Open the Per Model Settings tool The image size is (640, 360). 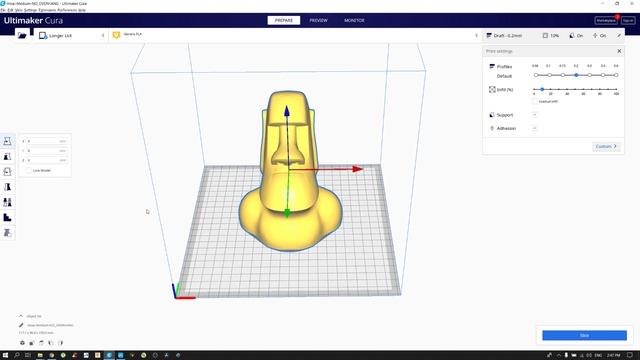pyautogui.click(x=7, y=202)
